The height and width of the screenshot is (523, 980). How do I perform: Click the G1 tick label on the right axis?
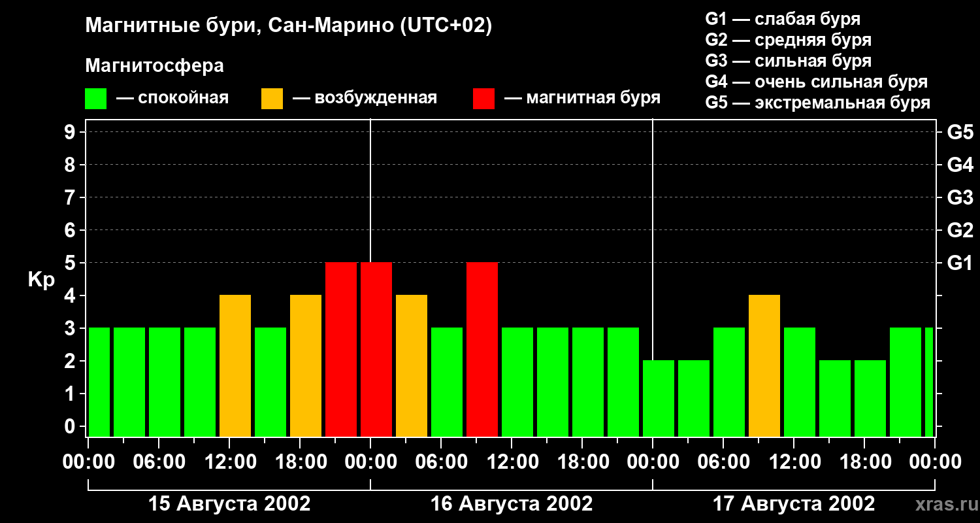pyautogui.click(x=960, y=263)
